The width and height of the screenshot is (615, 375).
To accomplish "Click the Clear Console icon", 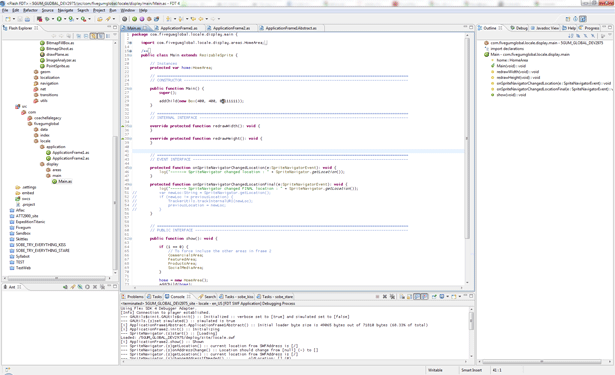I will pyautogui.click(x=402, y=297).
